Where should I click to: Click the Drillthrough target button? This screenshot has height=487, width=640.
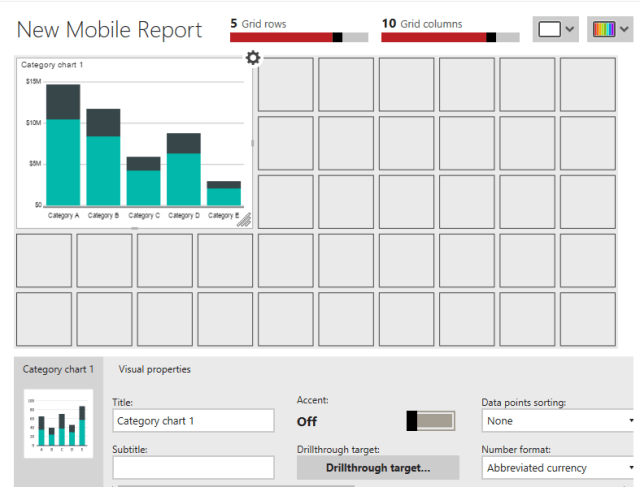[377, 467]
